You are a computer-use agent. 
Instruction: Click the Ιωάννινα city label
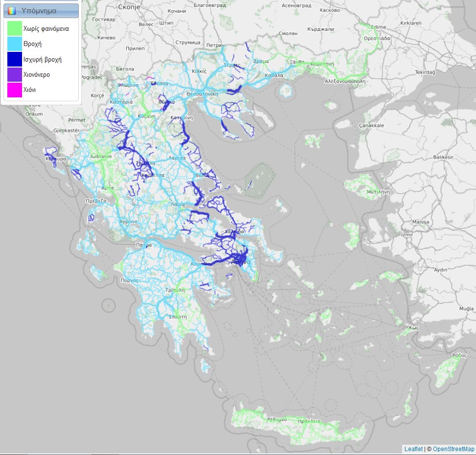pyautogui.click(x=100, y=157)
